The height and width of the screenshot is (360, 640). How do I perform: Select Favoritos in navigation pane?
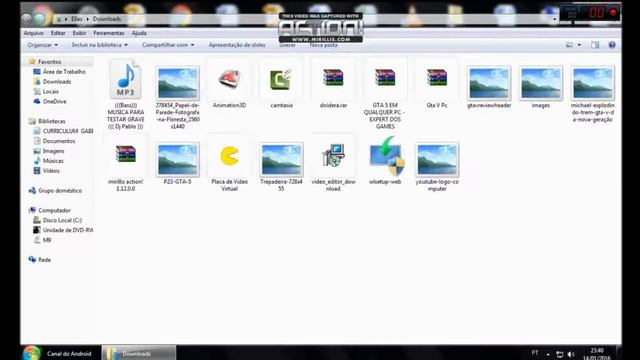coord(49,62)
